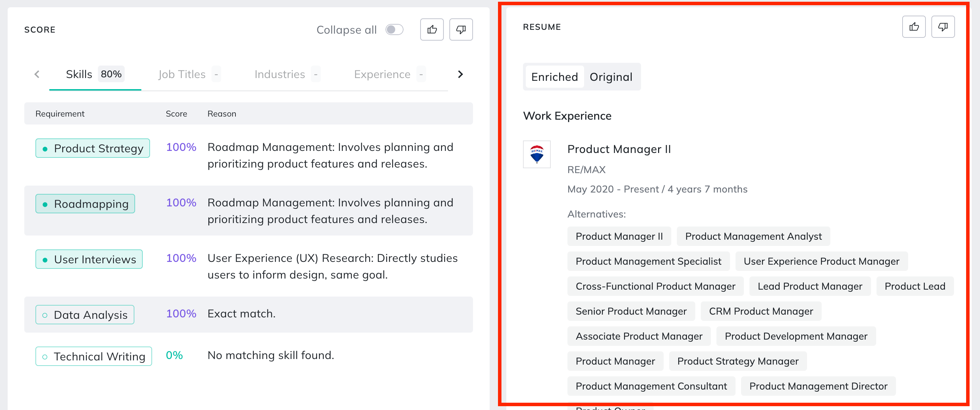Click thumbs down in Resume panel
This screenshot has height=410, width=980.
coord(943,27)
